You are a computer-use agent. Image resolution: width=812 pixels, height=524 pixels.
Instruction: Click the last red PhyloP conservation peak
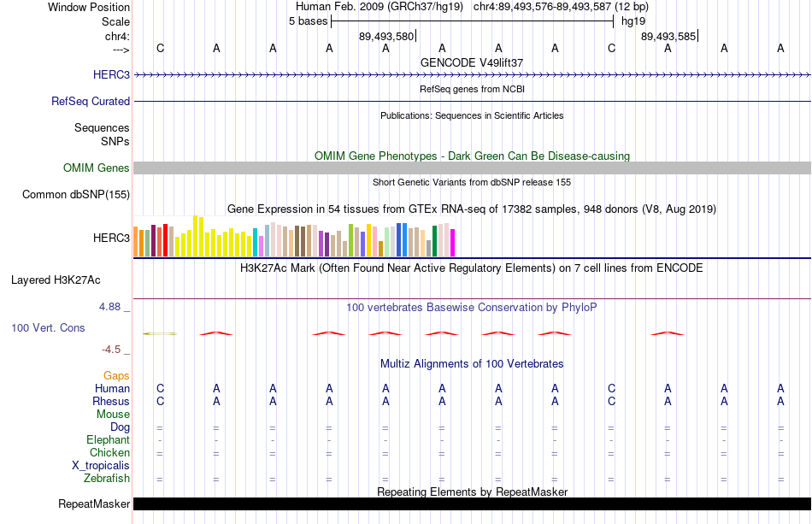pos(668,333)
